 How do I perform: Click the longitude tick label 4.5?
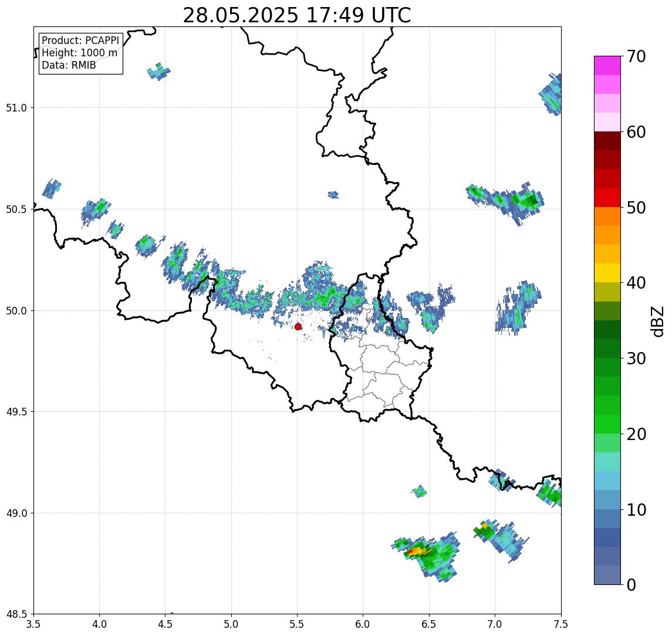[166, 624]
